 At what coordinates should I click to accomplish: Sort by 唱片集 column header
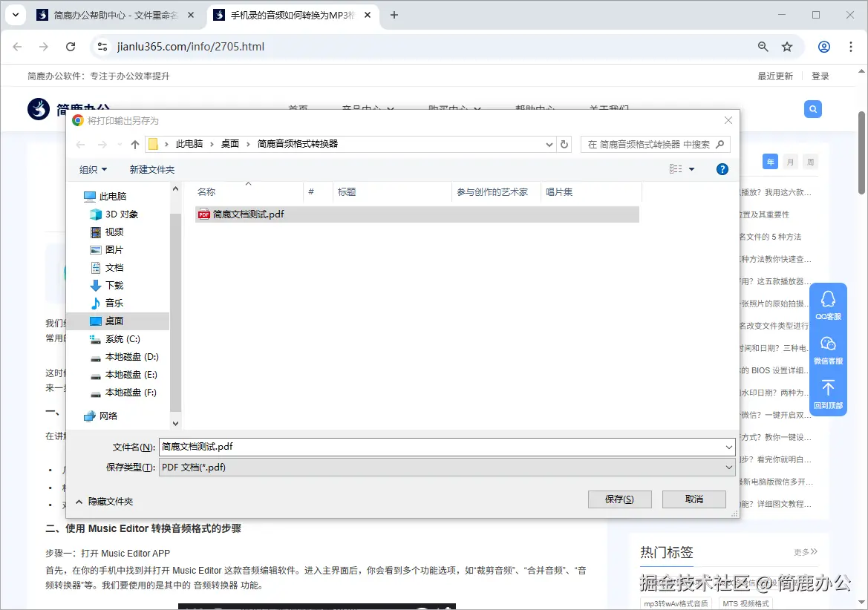591,192
